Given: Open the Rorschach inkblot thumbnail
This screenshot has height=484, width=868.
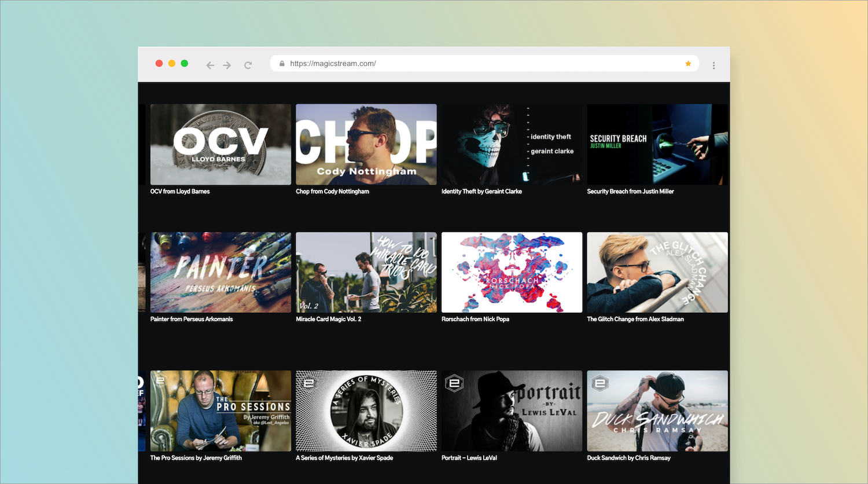Looking at the screenshot, I should 512,272.
